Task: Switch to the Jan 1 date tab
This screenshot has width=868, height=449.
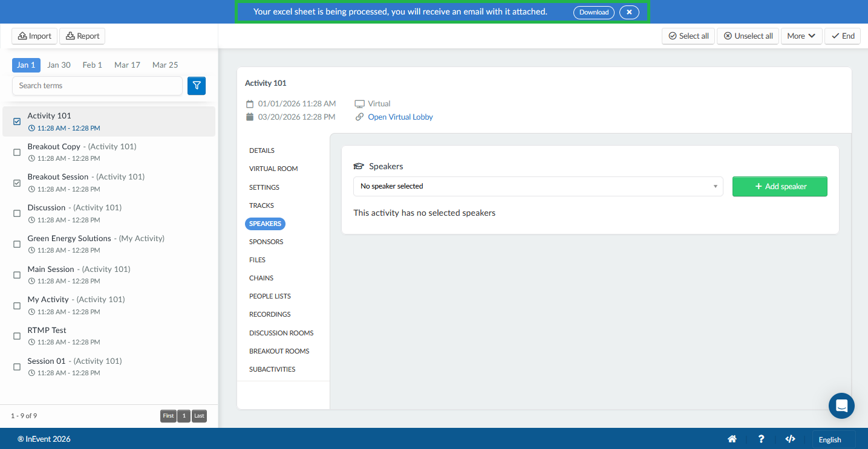Action: (x=26, y=65)
